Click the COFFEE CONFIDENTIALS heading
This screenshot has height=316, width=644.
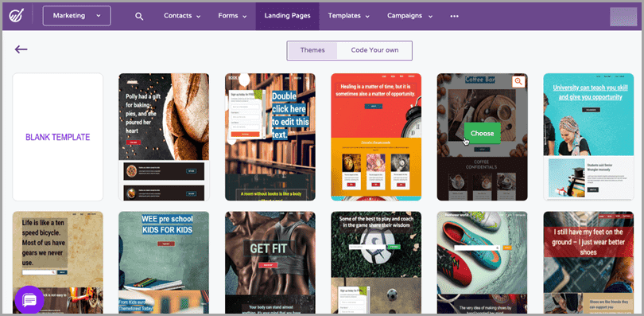[481, 165]
